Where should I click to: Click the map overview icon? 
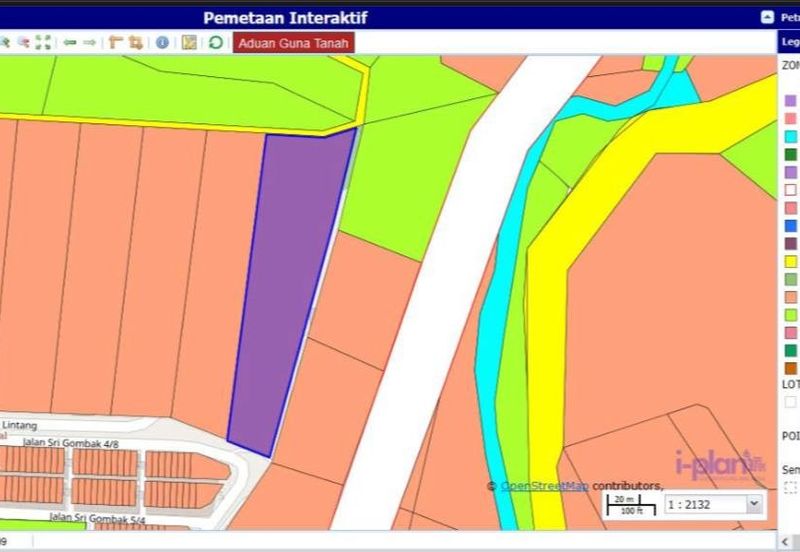(189, 42)
